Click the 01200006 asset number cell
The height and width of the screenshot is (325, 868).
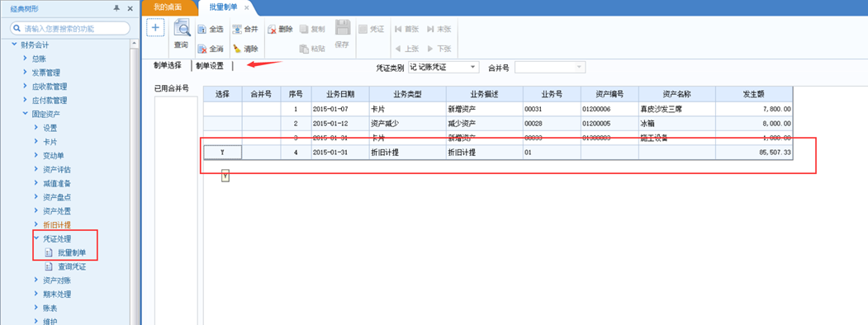[609, 110]
